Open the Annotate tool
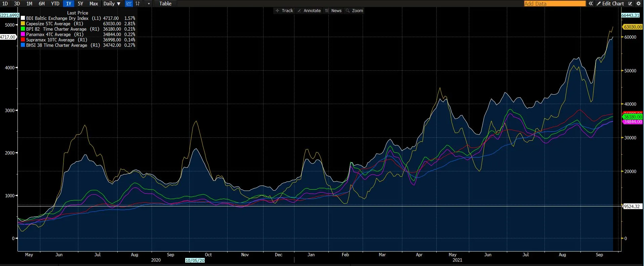This screenshot has height=266, width=644. pos(309,11)
